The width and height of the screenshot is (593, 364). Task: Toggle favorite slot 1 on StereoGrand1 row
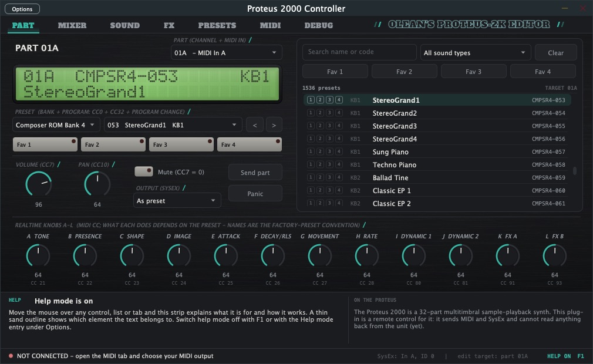pyautogui.click(x=311, y=100)
